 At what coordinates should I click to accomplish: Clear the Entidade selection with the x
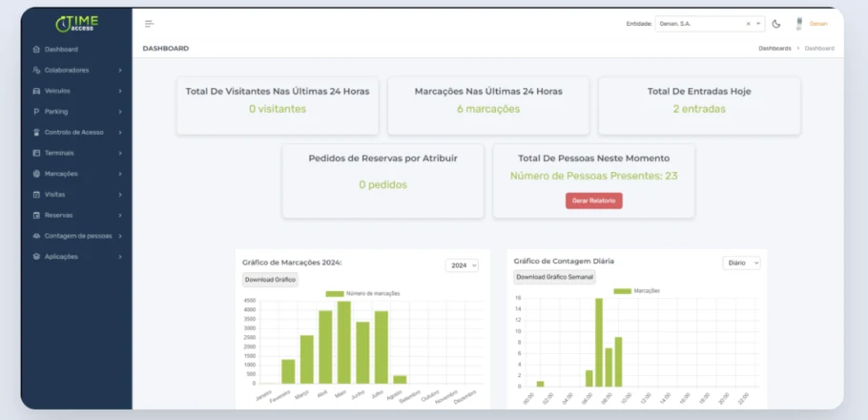pos(749,24)
